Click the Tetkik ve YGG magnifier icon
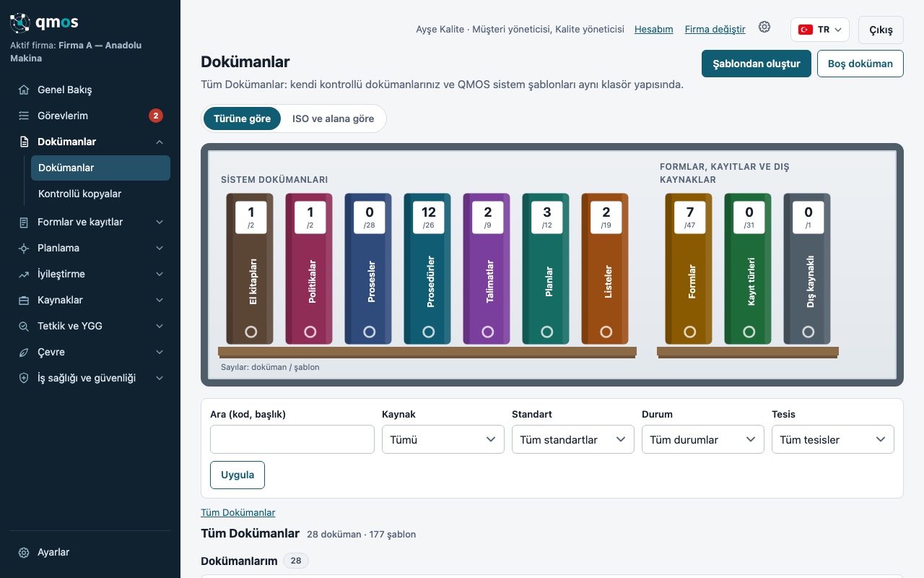 click(x=24, y=326)
